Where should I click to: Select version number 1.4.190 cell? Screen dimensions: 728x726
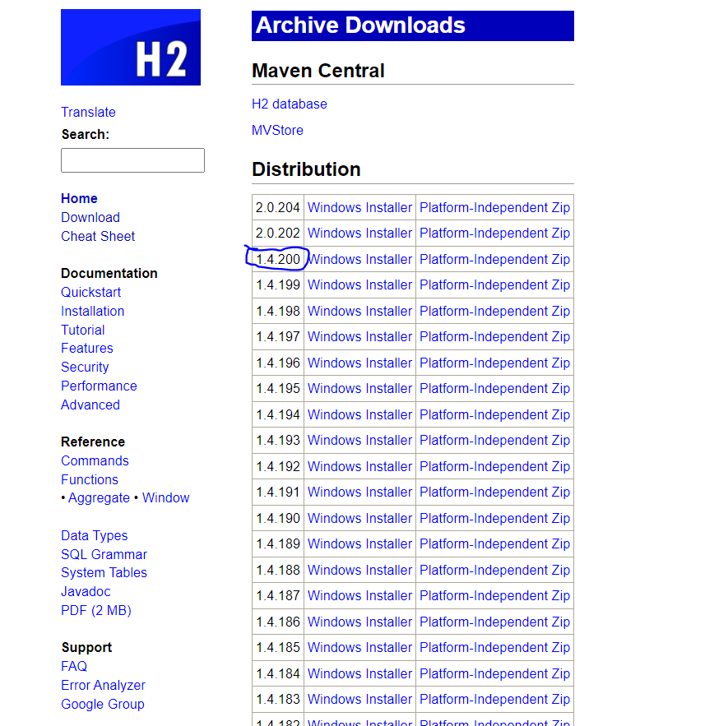pos(278,518)
